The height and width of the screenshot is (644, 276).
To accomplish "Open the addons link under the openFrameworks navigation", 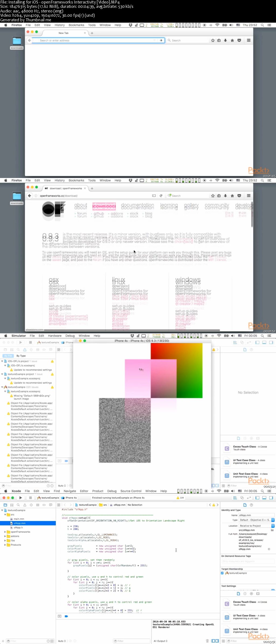I will pos(117,215).
